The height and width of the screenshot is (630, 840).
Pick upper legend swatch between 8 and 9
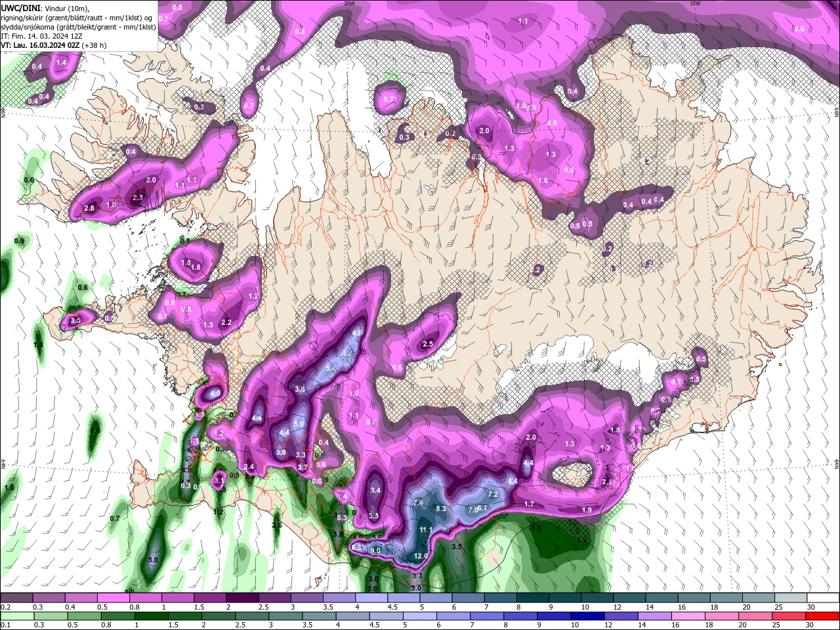tap(533, 598)
